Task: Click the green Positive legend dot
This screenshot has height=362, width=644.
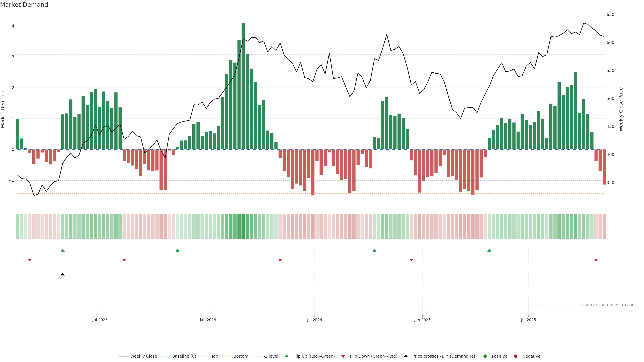Action: click(x=485, y=356)
